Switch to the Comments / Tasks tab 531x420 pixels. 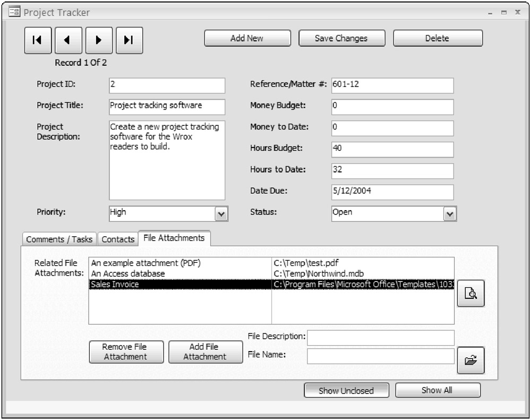pyautogui.click(x=59, y=239)
